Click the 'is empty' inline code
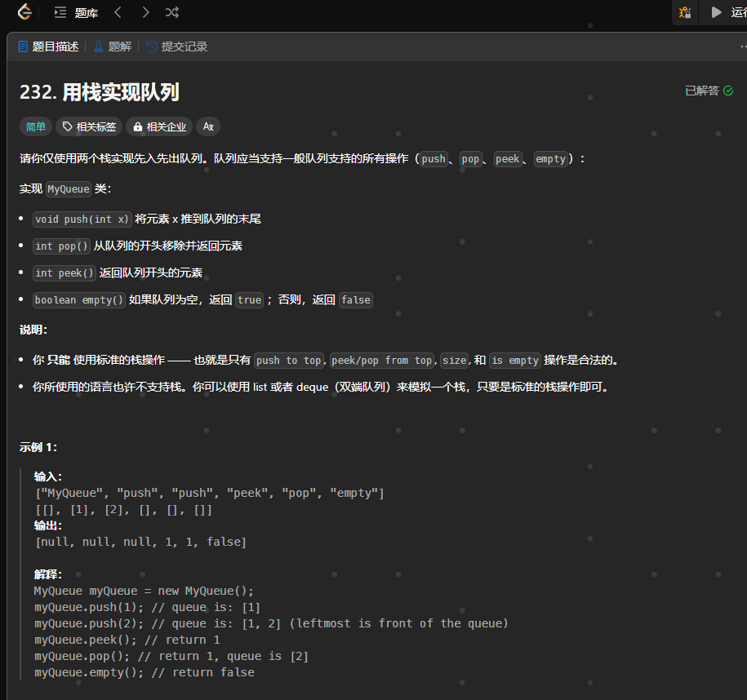 (x=515, y=361)
